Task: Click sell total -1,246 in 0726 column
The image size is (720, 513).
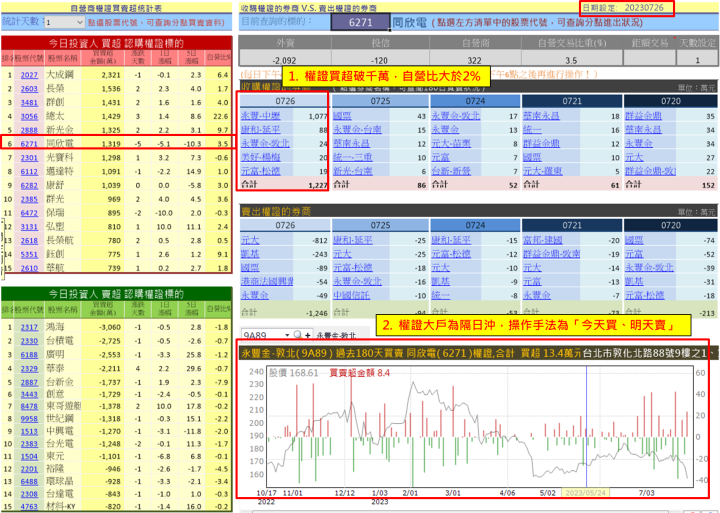Action: pos(316,313)
